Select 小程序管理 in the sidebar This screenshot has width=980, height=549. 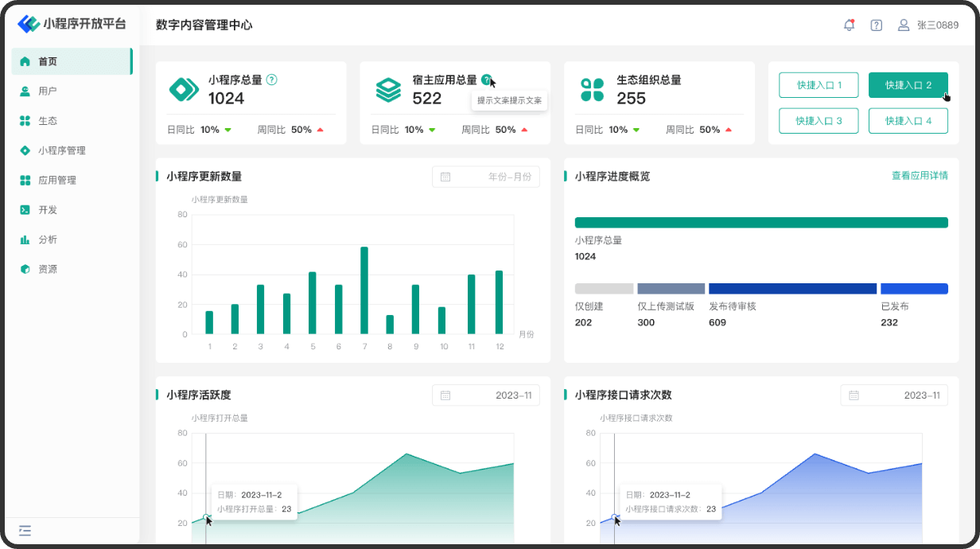click(x=61, y=150)
